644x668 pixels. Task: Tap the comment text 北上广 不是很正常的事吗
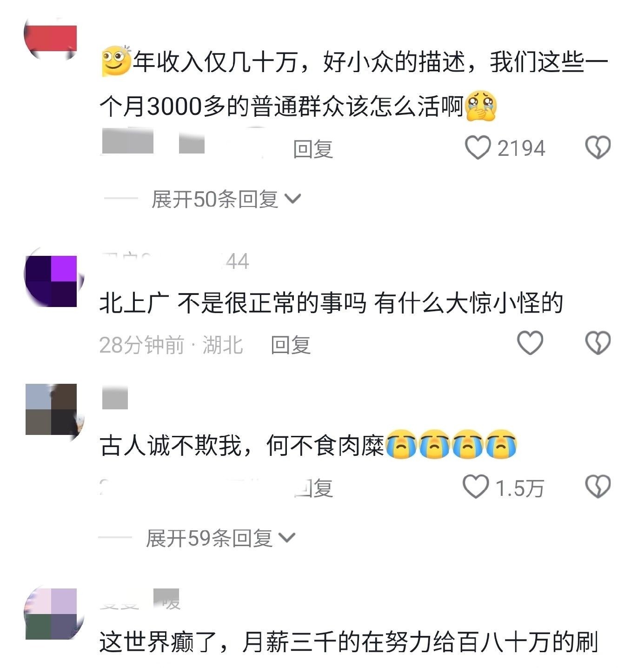tap(232, 304)
